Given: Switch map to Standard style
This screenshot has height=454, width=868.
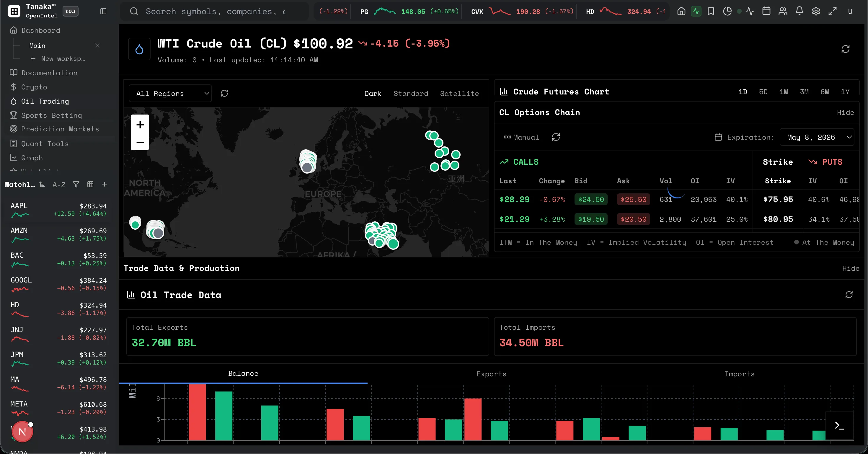Looking at the screenshot, I should click(411, 94).
